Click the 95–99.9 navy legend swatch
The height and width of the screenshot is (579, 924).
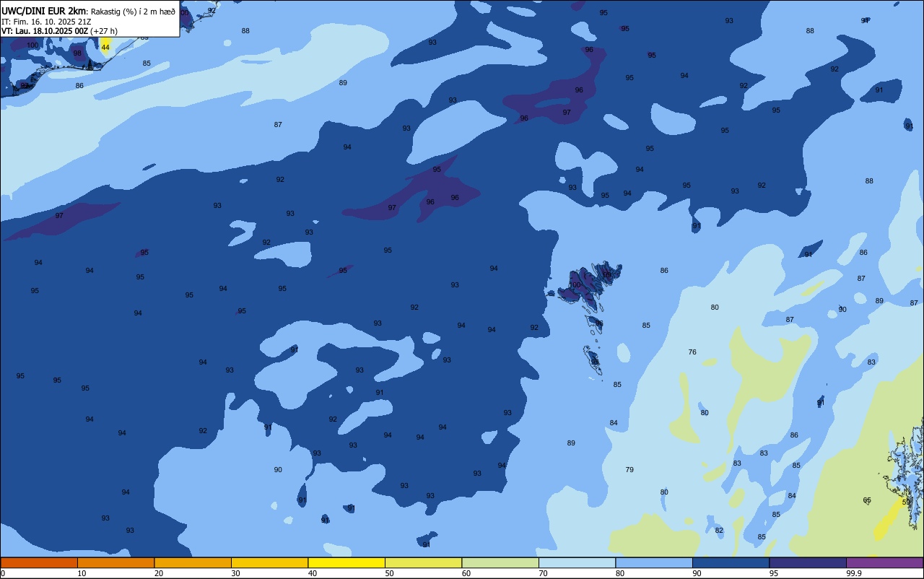808,562
